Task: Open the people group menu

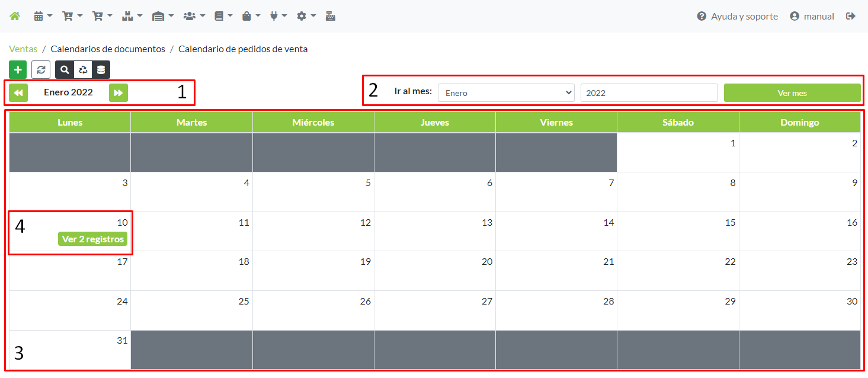Action: click(194, 16)
